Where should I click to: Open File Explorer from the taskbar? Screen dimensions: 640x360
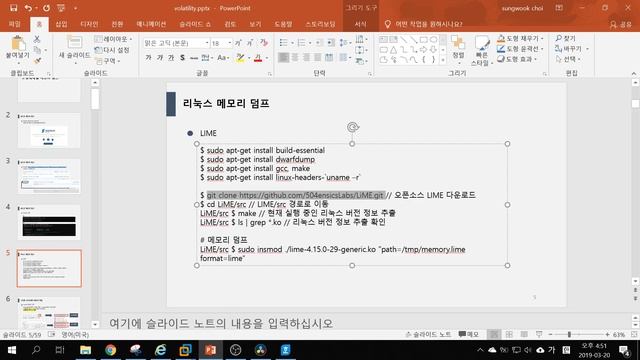85,350
